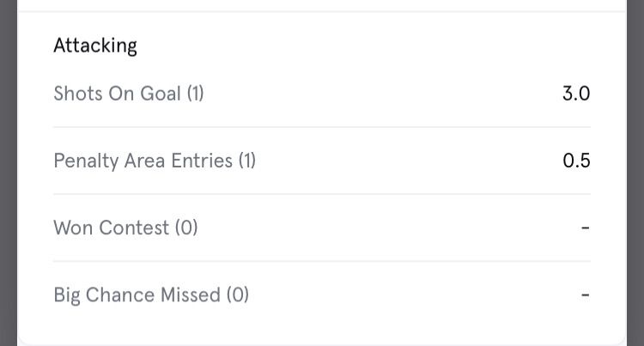Viewport: 644px width, 346px height.
Task: Click empty space right of Attacking heading
Action: pyautogui.click(x=361, y=46)
